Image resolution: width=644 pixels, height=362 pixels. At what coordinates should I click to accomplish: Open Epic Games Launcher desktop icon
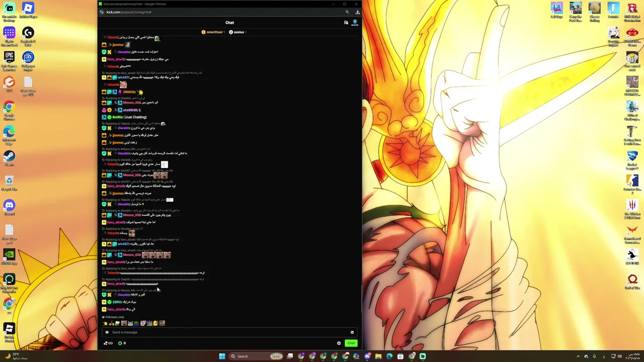click(9, 61)
